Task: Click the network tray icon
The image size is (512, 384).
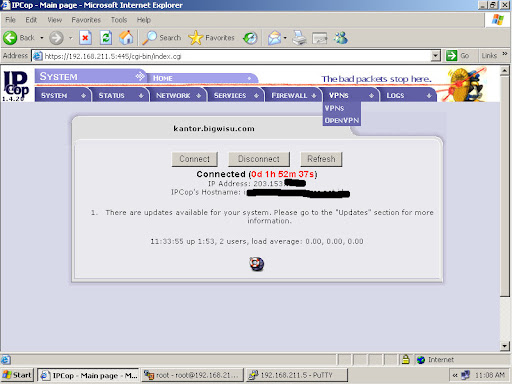Action: click(x=465, y=375)
